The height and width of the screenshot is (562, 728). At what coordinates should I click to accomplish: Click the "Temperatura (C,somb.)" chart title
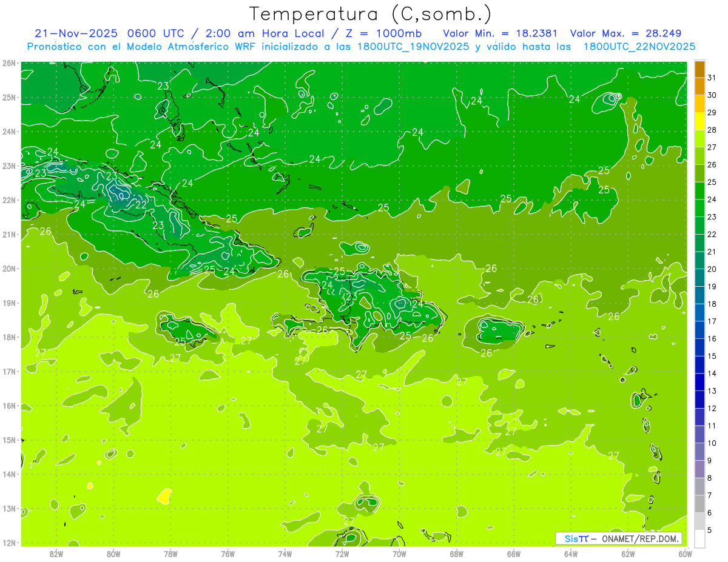pyautogui.click(x=371, y=13)
